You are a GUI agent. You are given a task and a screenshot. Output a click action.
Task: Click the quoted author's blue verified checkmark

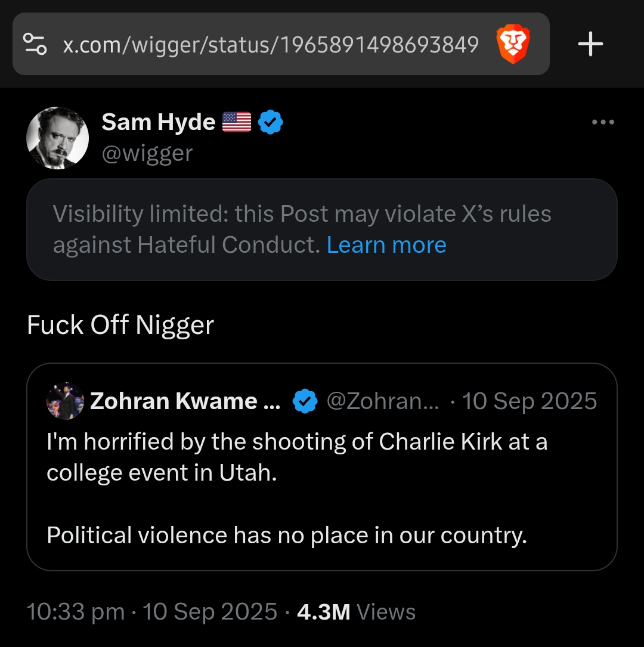[x=305, y=401]
